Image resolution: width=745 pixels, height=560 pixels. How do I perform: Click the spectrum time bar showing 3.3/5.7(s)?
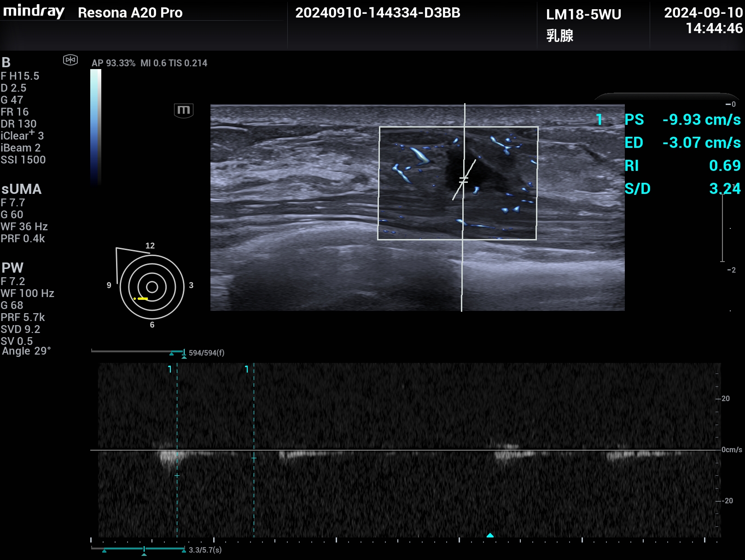coord(138,549)
